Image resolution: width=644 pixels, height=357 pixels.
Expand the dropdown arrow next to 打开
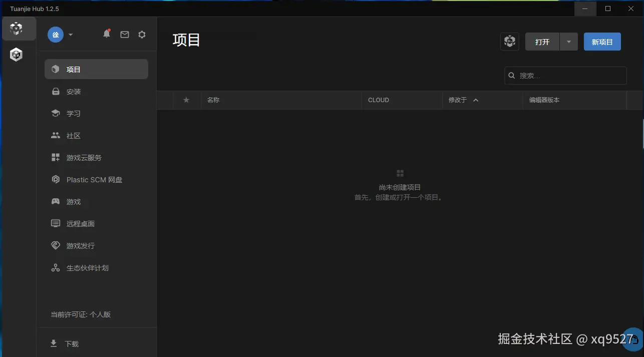coord(569,42)
